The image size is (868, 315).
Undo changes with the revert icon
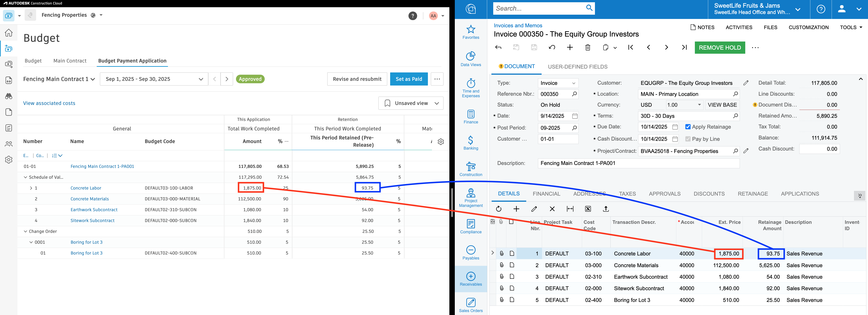pyautogui.click(x=552, y=47)
